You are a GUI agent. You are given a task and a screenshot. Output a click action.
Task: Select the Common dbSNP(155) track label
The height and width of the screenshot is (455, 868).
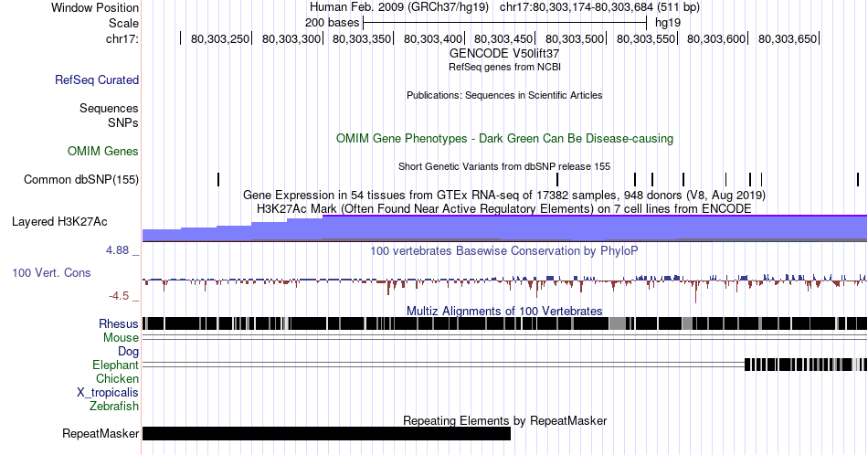[x=80, y=179]
